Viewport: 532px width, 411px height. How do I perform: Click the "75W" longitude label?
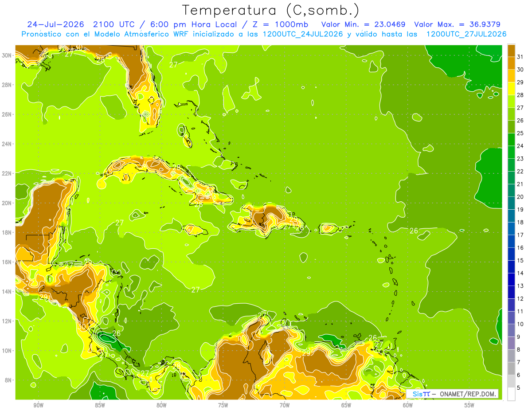tap(223, 405)
